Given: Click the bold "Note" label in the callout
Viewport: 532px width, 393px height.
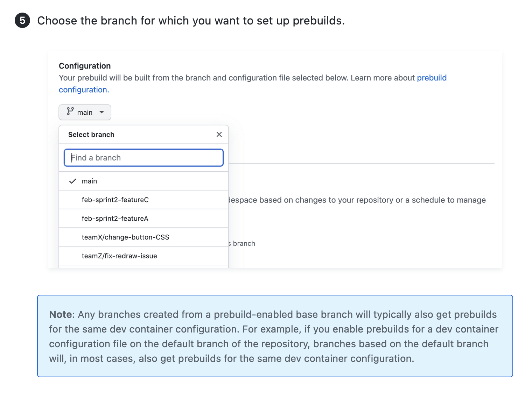Looking at the screenshot, I should click(x=61, y=314).
